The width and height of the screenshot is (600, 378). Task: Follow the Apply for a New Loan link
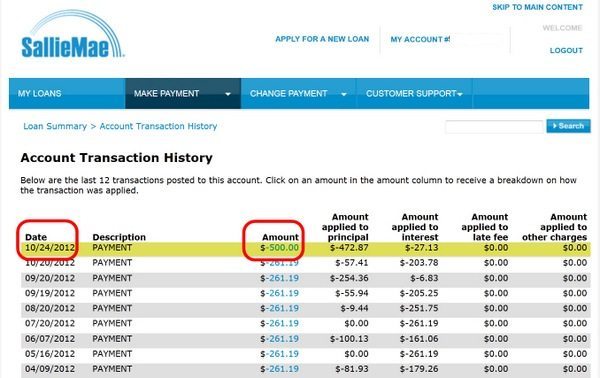coord(322,39)
